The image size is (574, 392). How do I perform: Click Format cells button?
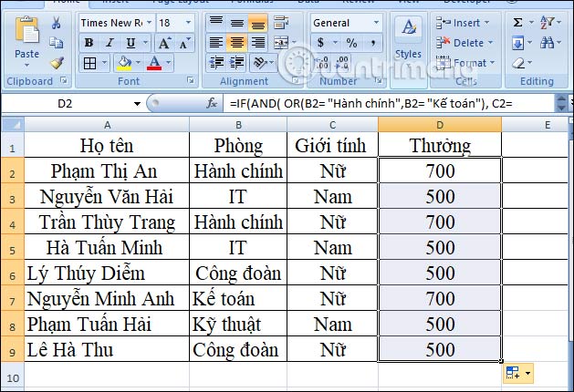tap(464, 63)
